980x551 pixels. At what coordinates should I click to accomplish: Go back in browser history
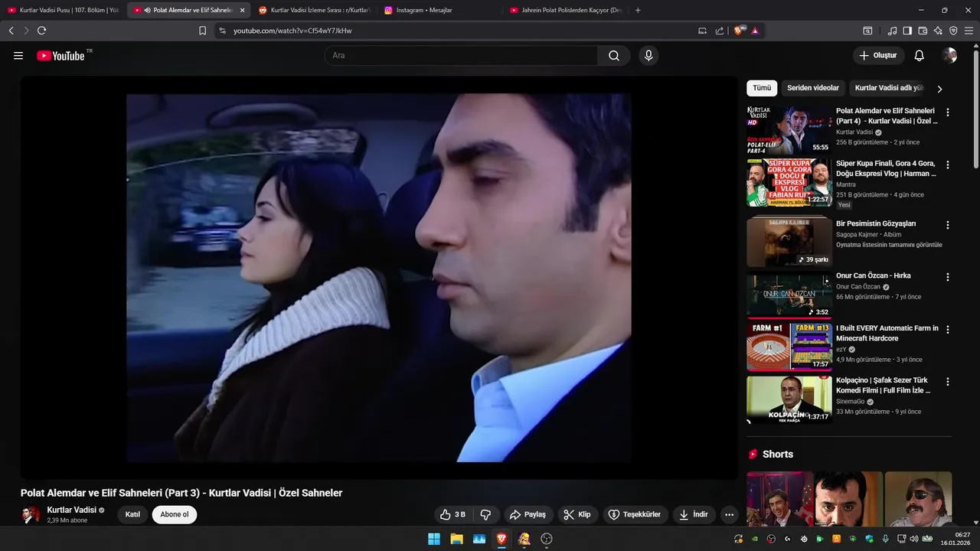coord(11,31)
